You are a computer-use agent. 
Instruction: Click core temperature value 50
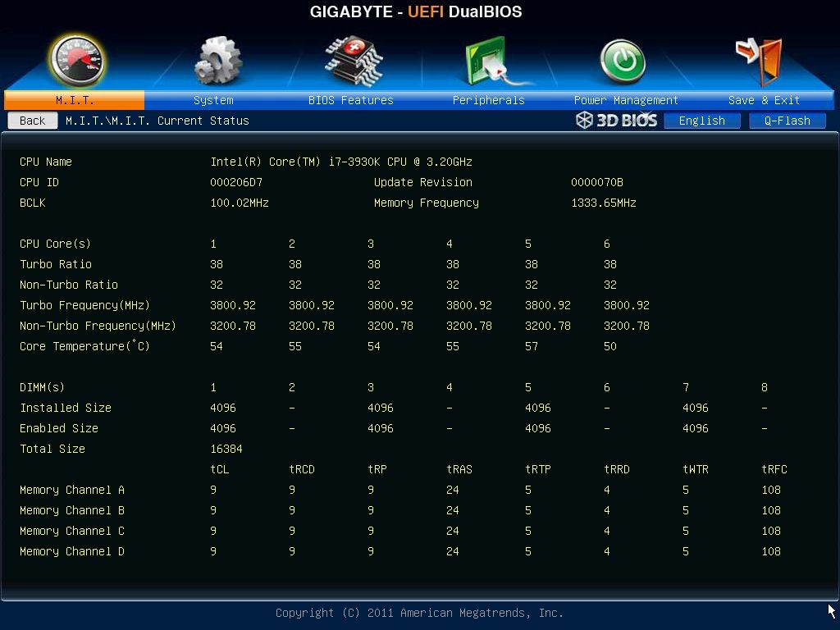point(609,347)
